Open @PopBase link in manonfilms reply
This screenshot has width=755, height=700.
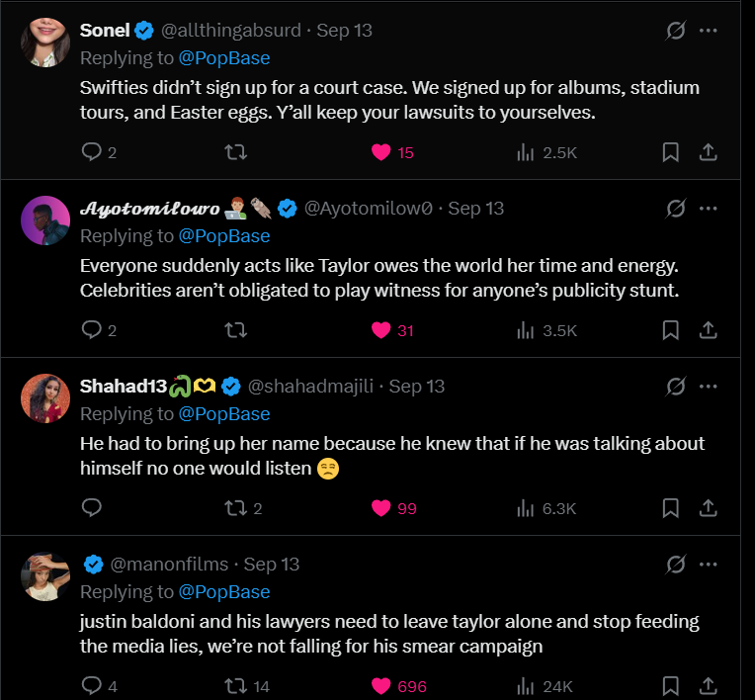(x=224, y=591)
